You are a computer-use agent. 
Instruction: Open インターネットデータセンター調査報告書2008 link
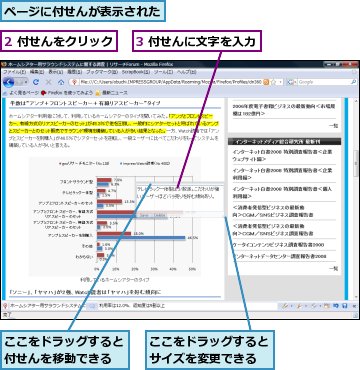point(279,256)
